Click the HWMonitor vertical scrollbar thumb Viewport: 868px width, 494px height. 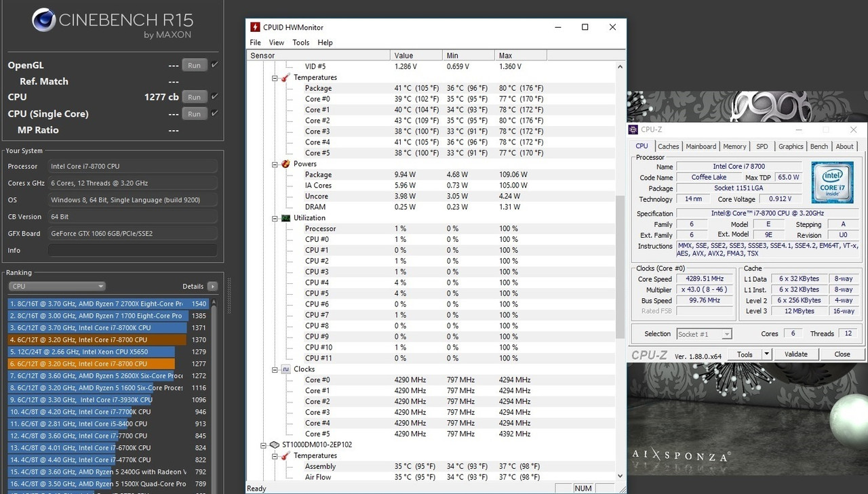(x=619, y=266)
